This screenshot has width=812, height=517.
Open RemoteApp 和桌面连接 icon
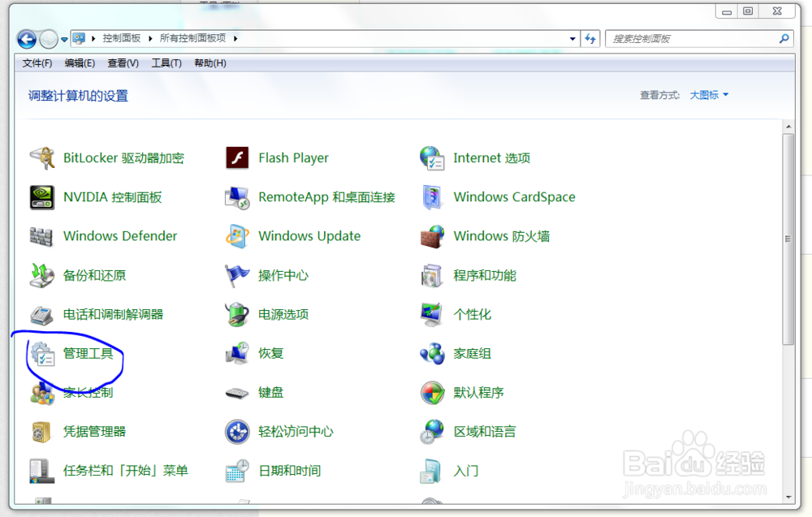click(237, 197)
